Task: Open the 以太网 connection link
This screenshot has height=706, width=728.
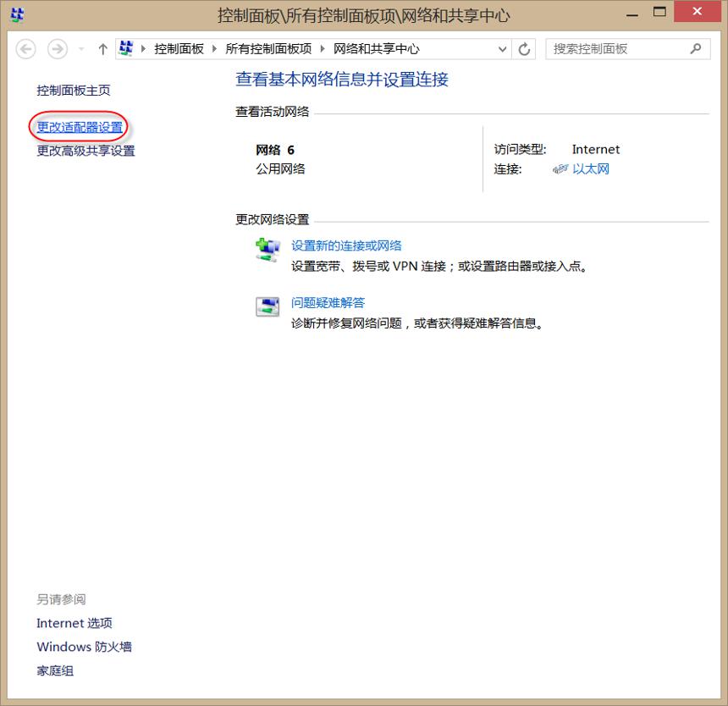Action: (591, 169)
